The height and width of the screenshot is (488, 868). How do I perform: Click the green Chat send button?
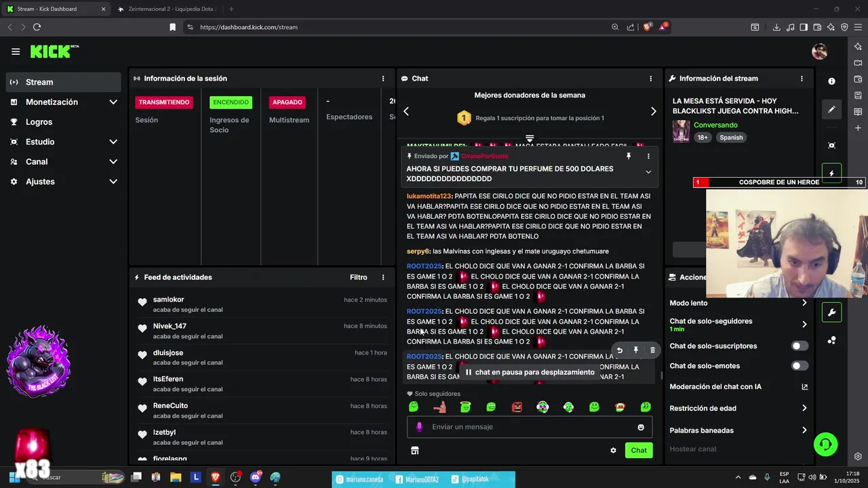tap(639, 450)
